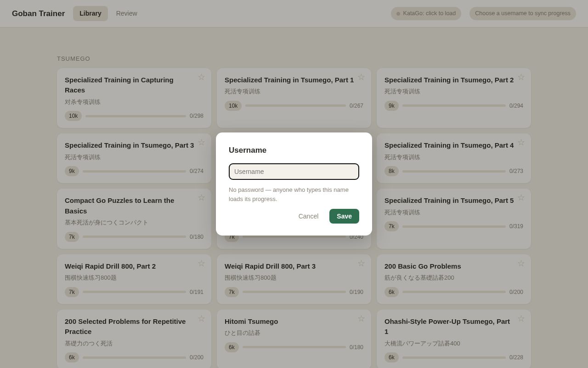
Task: Open the Goban Trainer home title
Action: pyautogui.click(x=38, y=13)
